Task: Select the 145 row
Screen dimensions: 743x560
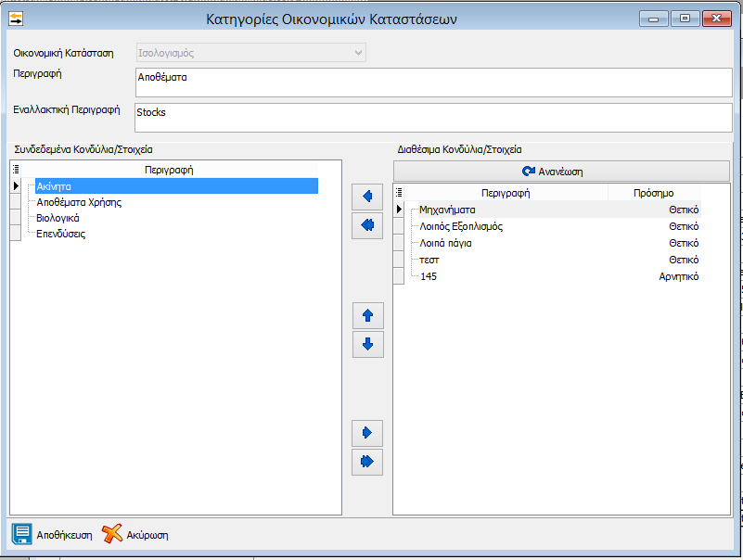Action: [559, 276]
